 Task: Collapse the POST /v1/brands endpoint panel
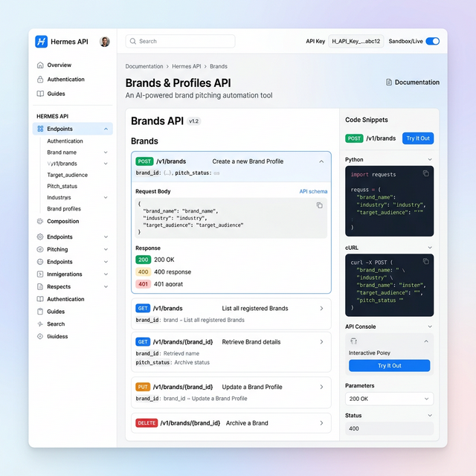[321, 161]
